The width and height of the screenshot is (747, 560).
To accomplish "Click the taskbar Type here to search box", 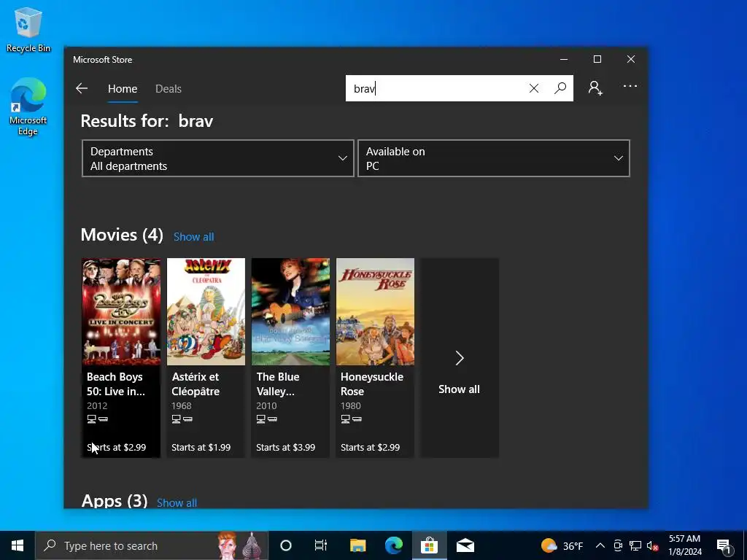I will point(152,545).
